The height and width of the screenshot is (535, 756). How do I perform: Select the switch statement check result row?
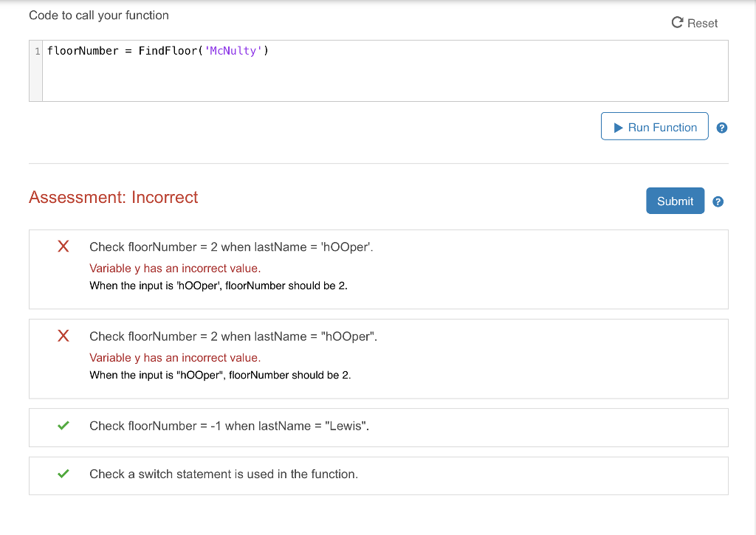378,474
